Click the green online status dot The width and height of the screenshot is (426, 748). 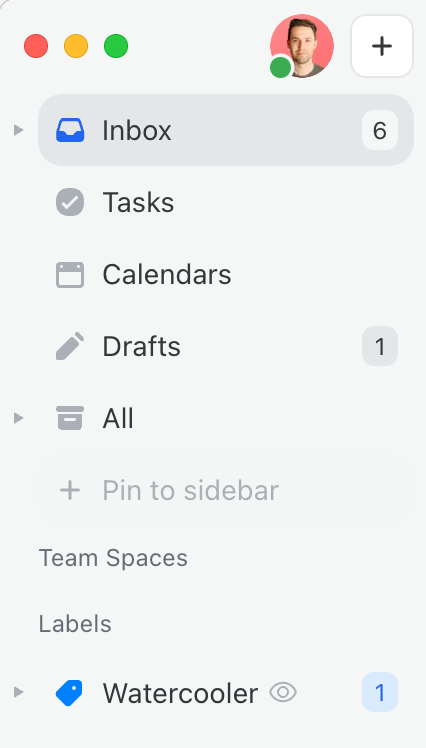tap(281, 68)
